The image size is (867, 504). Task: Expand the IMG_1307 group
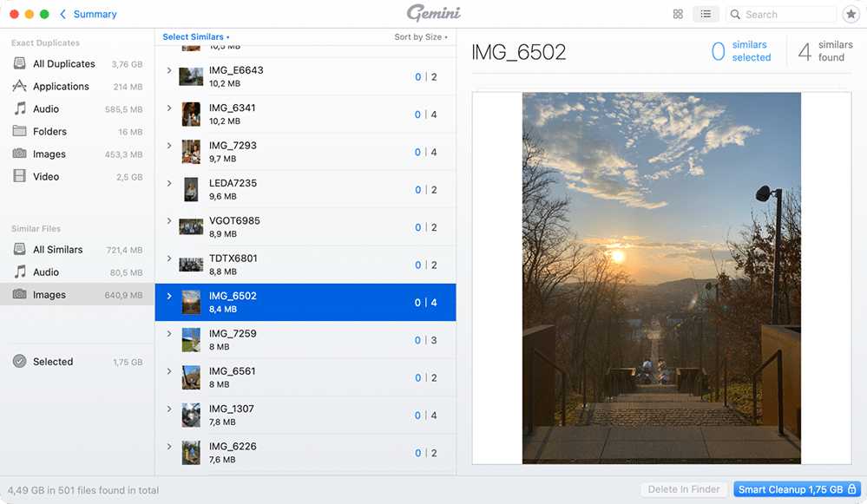(169, 409)
